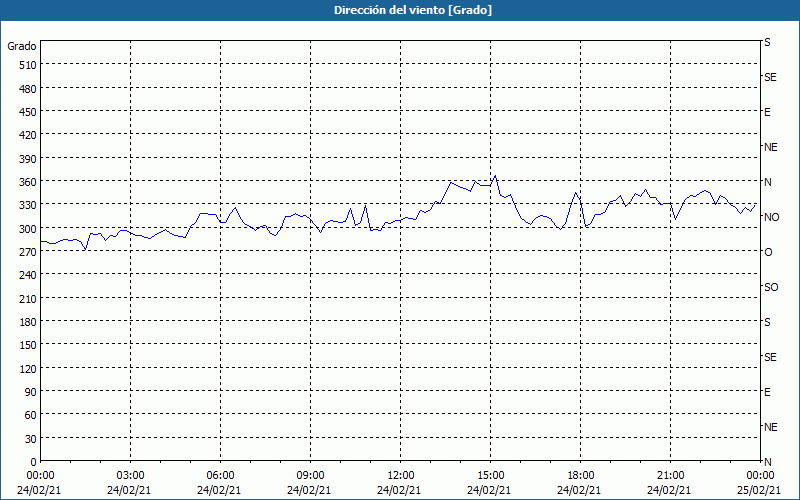800x500 pixels.
Task: Select the 'E' compass label beside 450 gridline
Action: tap(767, 112)
